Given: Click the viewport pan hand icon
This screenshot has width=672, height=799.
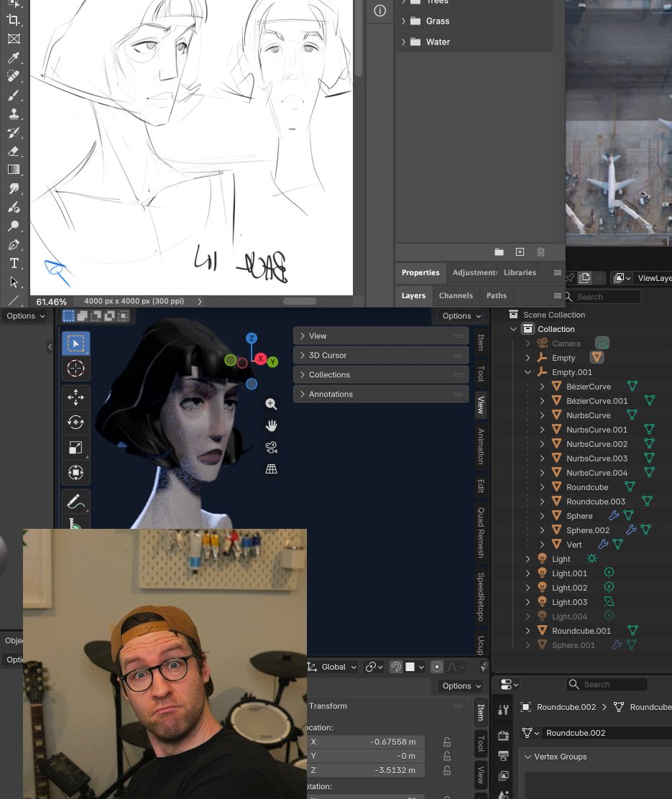Looking at the screenshot, I should (271, 425).
